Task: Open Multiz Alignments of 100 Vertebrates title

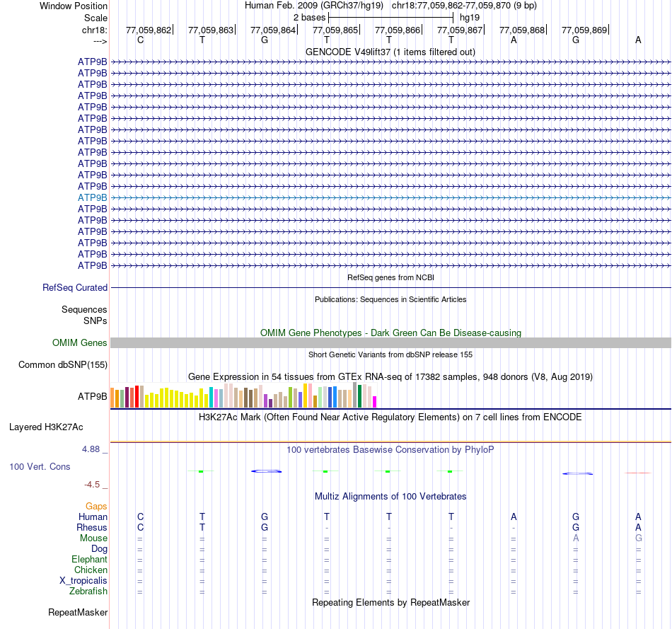Action: [x=390, y=497]
